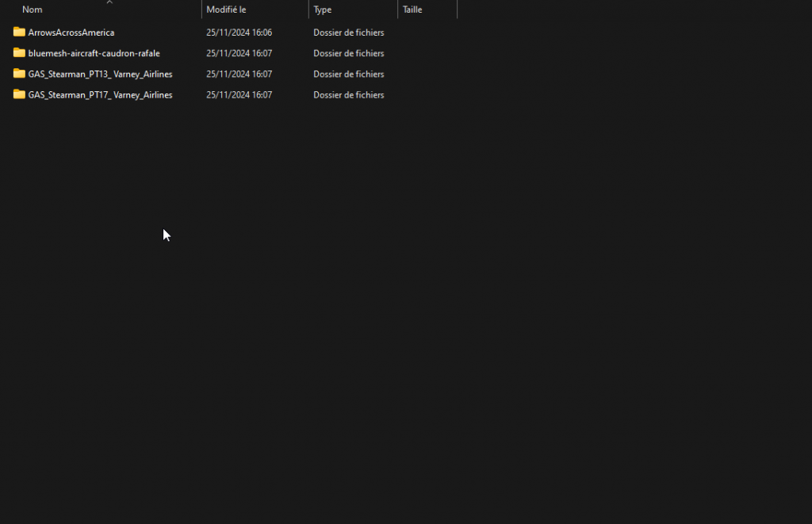Click the bluemesh-aircraft-caudron-rafale folder icon
The height and width of the screenshot is (524, 812).
click(x=19, y=53)
